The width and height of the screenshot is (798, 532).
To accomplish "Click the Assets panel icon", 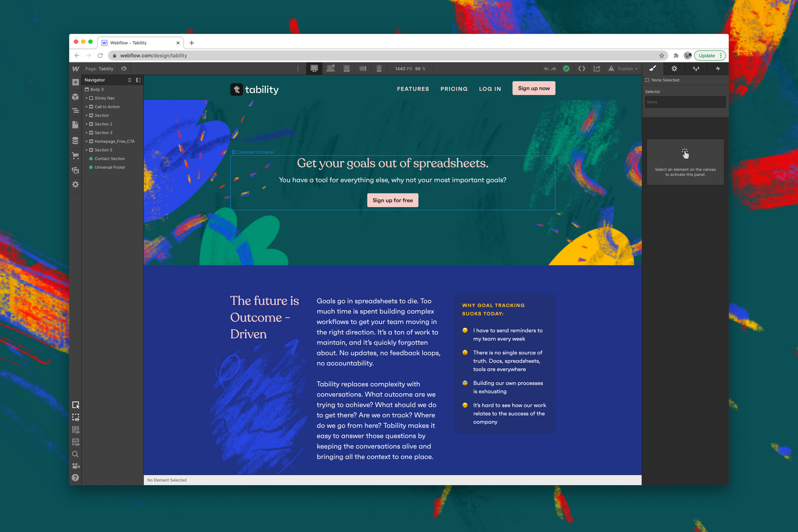I will [x=76, y=168].
